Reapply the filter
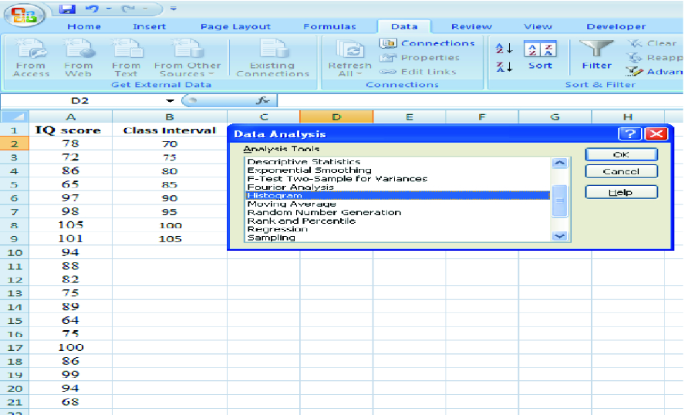This screenshot has width=685, height=415. coord(654,58)
